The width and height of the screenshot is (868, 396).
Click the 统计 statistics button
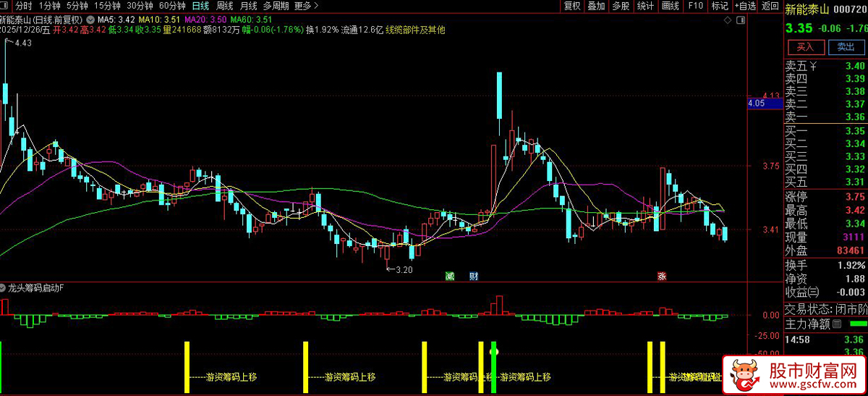pos(645,6)
